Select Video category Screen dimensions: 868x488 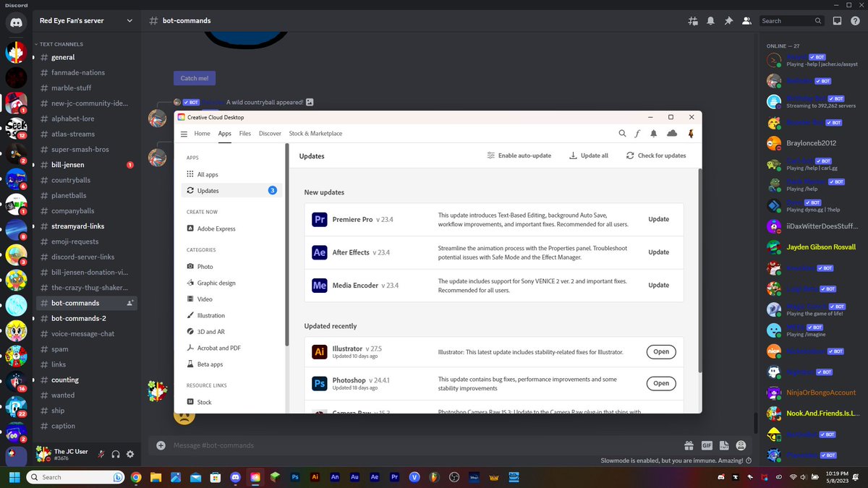231,299
